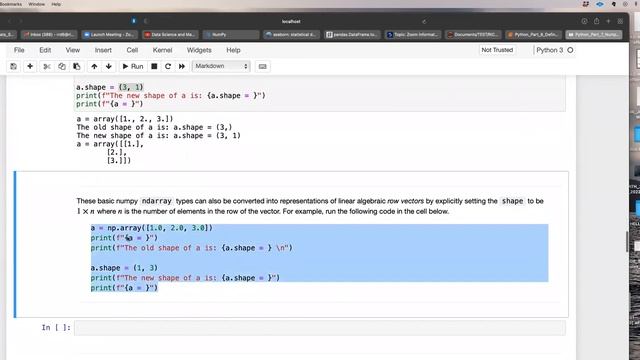
Task: Open the macOS Window menu
Action: (x=36, y=4)
